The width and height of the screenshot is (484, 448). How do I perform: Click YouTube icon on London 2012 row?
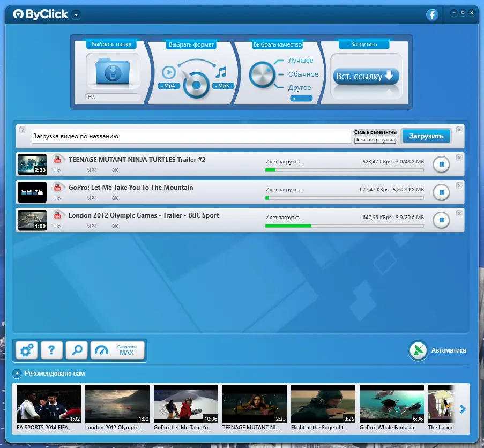57,215
